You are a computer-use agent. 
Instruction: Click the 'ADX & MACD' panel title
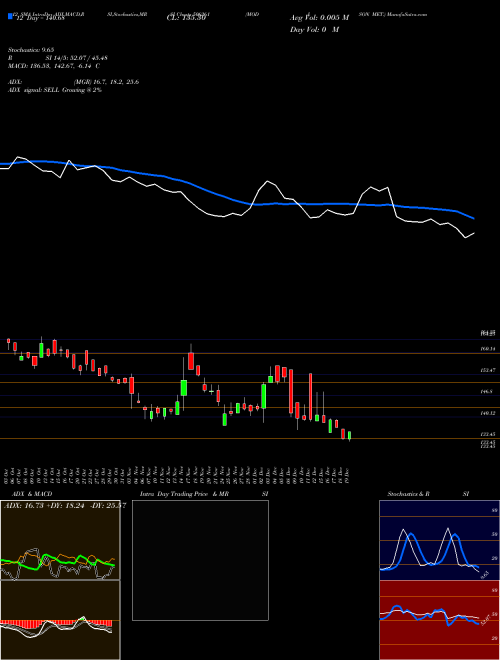coord(32,494)
